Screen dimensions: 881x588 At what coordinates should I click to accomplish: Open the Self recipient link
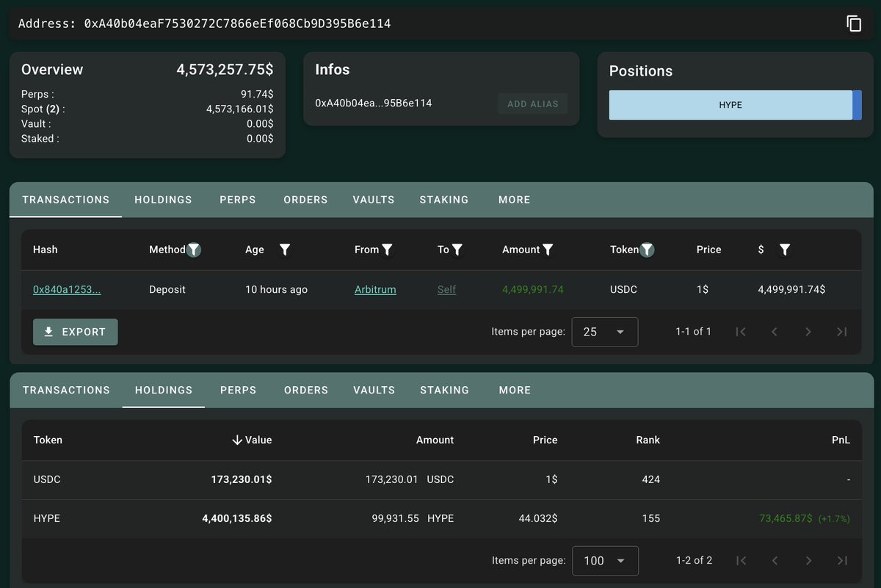(x=446, y=290)
